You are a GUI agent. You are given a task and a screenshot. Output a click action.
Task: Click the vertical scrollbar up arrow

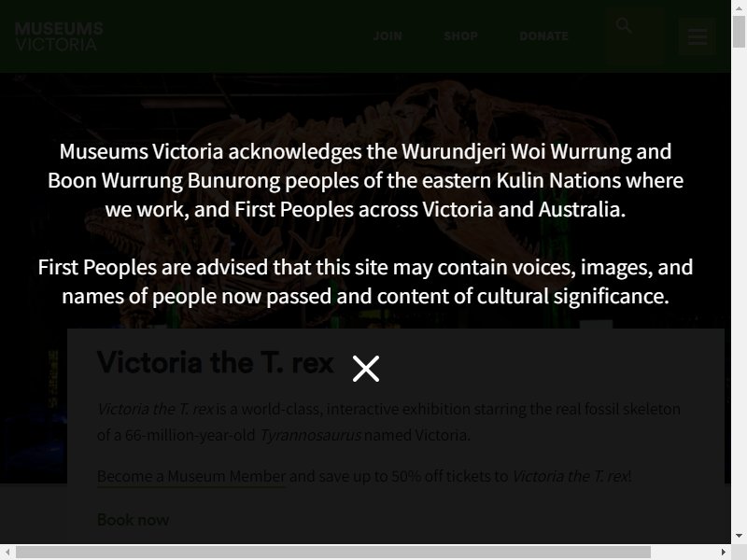(x=739, y=7)
